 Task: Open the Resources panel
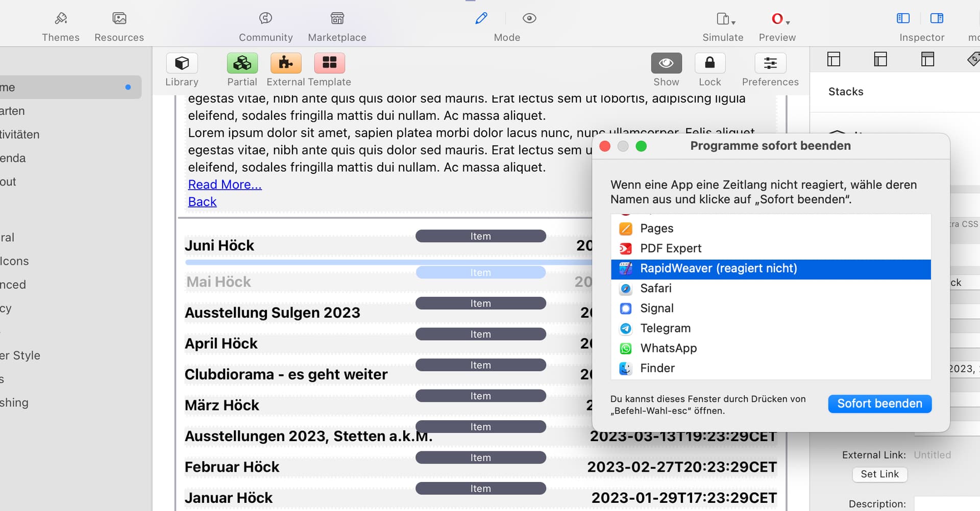(x=119, y=27)
